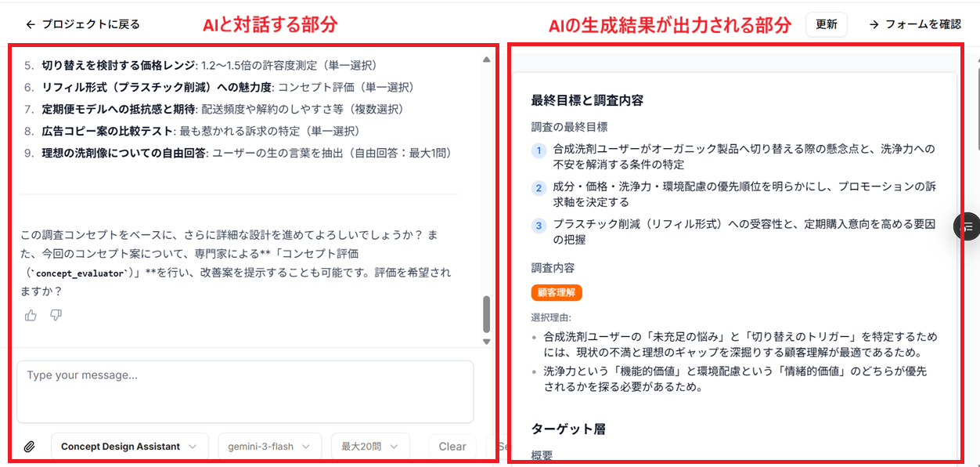Click the orange 顧客理解 tag
980x467 pixels.
click(x=557, y=292)
